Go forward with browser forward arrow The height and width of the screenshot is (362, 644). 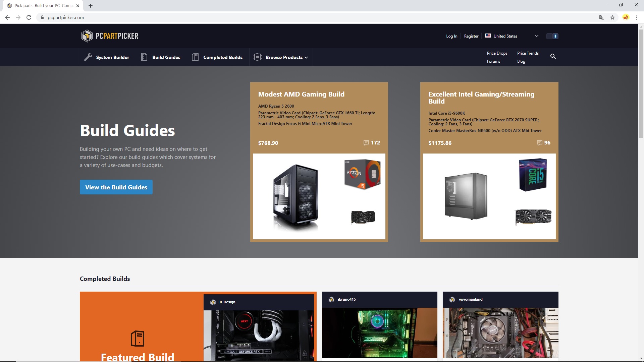18,17
